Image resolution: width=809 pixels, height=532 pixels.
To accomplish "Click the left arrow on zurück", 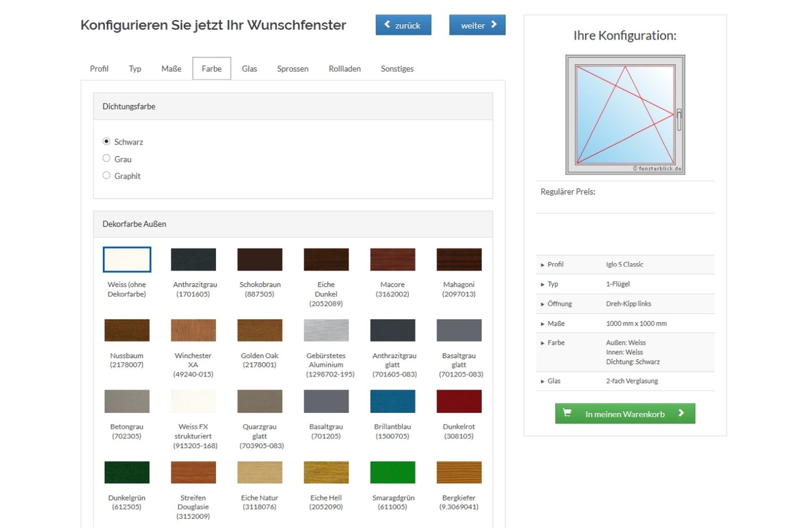I will point(387,24).
